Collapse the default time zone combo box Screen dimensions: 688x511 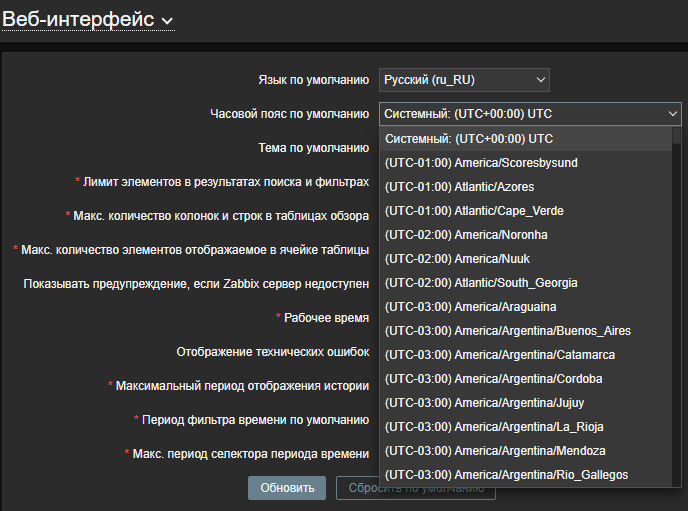(x=530, y=114)
